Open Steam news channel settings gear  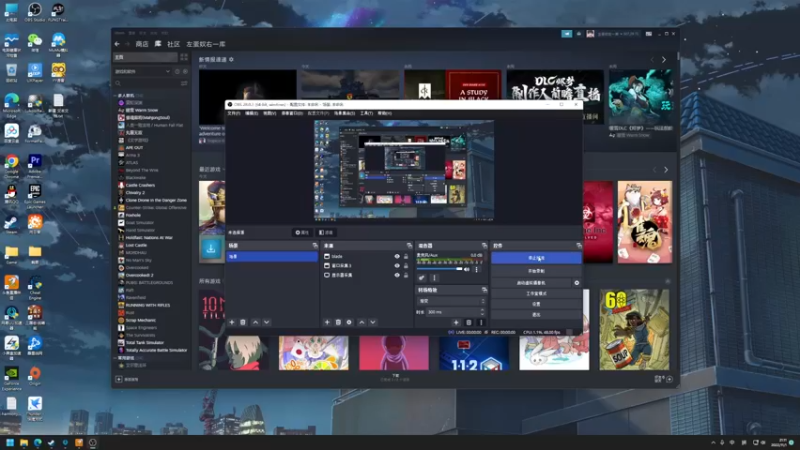coord(231,60)
